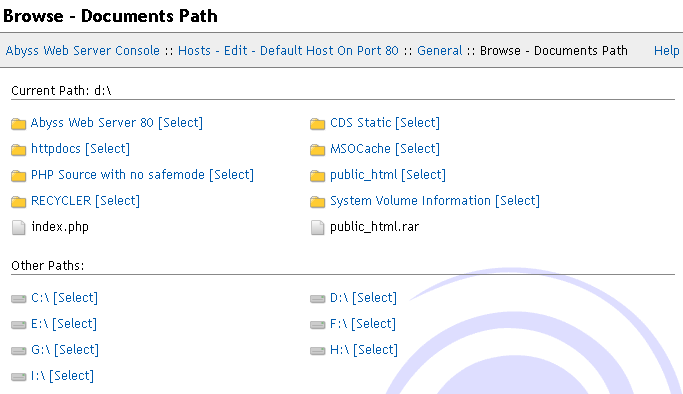Browse to the I:\ drive
Screen dimensions: 683x394
pos(38,376)
